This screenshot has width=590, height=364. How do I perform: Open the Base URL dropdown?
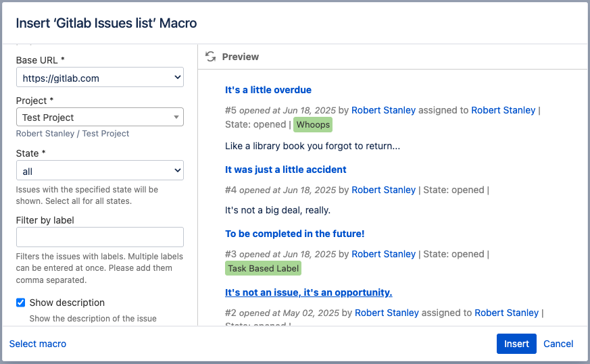click(x=100, y=78)
